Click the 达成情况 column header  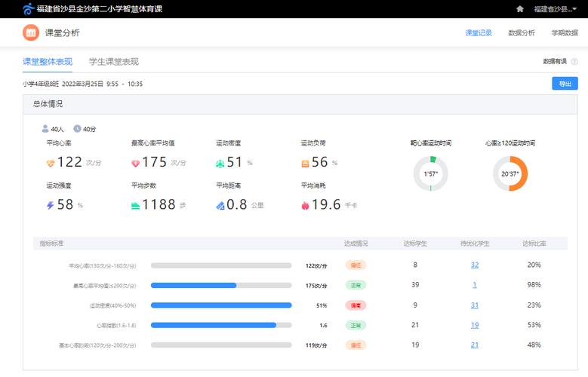coord(356,244)
